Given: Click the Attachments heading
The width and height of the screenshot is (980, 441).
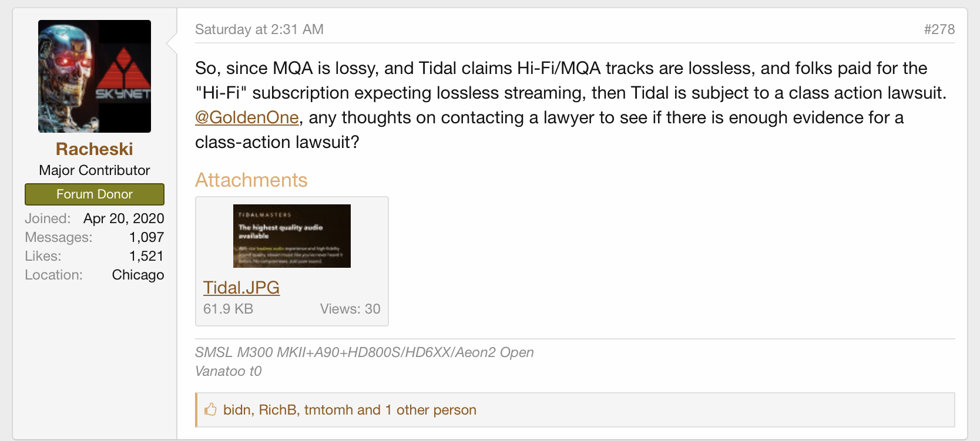Looking at the screenshot, I should pyautogui.click(x=251, y=180).
